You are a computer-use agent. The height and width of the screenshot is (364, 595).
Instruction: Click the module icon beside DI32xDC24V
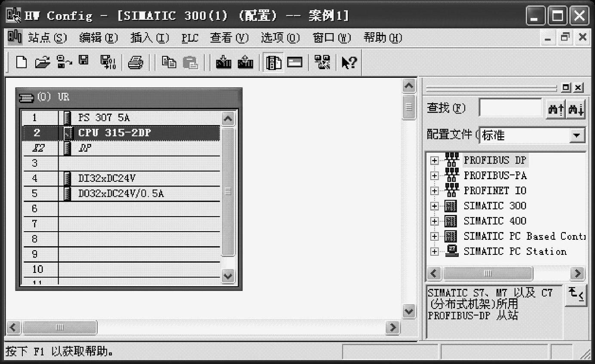click(67, 178)
